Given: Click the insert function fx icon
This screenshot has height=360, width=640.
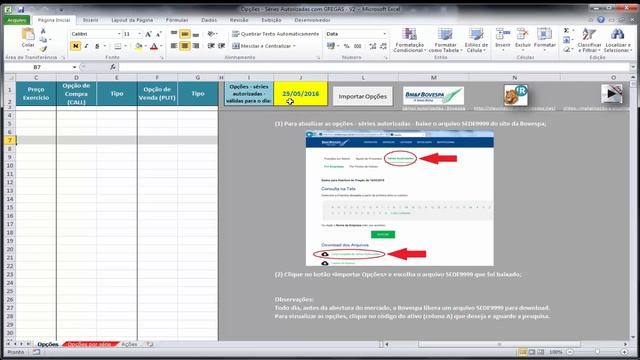Looking at the screenshot, I should [x=113, y=67].
